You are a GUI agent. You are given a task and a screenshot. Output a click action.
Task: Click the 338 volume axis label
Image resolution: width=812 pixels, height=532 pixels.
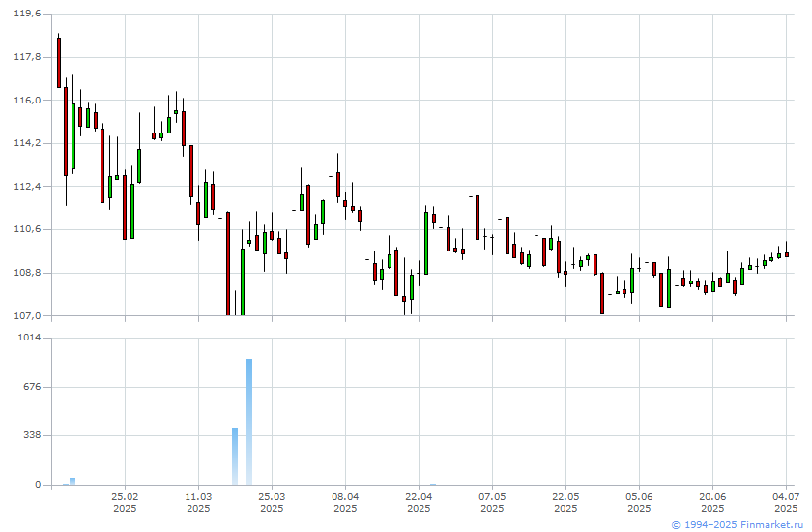(x=31, y=435)
